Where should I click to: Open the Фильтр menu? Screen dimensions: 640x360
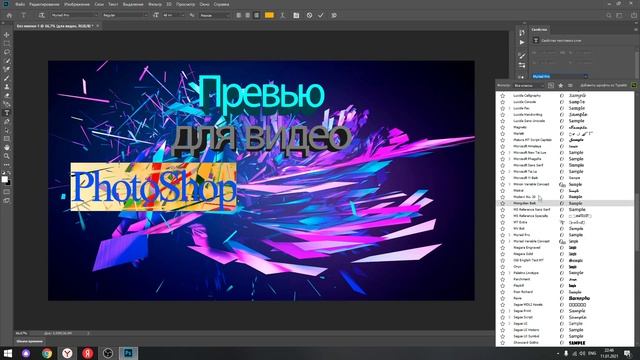click(x=155, y=4)
